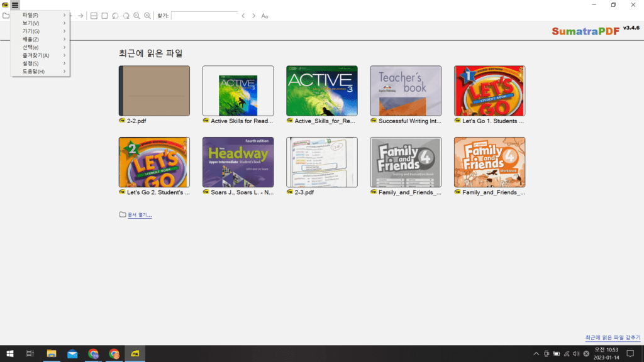644x362 pixels.
Task: Open the notification center icon
Action: pos(630,354)
